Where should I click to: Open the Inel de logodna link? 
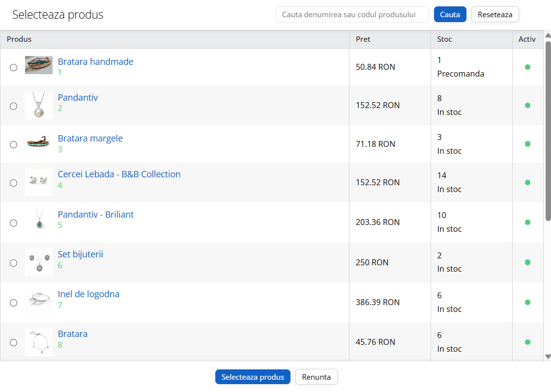[88, 294]
